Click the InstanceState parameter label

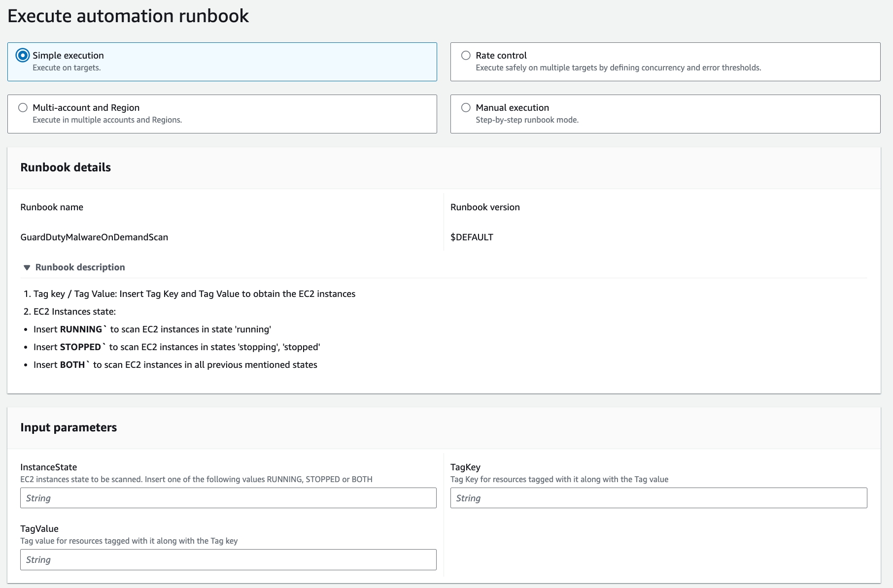tap(48, 467)
